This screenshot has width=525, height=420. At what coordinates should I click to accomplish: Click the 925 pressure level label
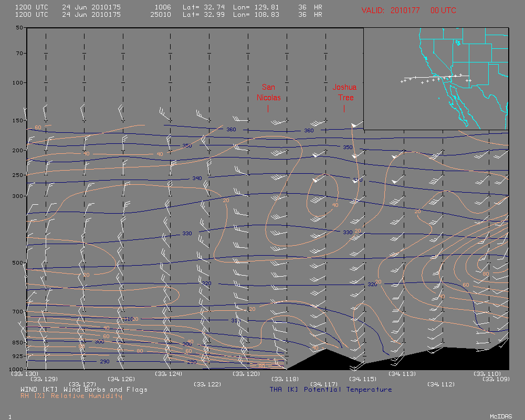(x=18, y=356)
